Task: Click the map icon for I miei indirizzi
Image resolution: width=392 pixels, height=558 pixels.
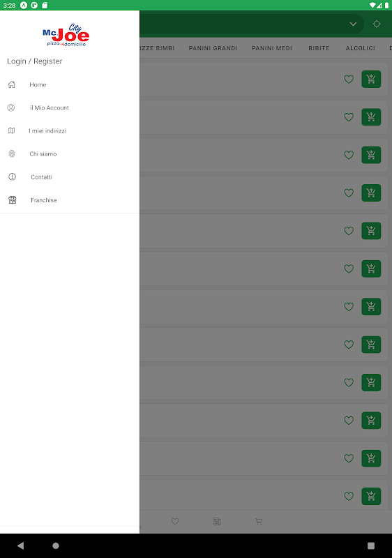Action: 11,130
